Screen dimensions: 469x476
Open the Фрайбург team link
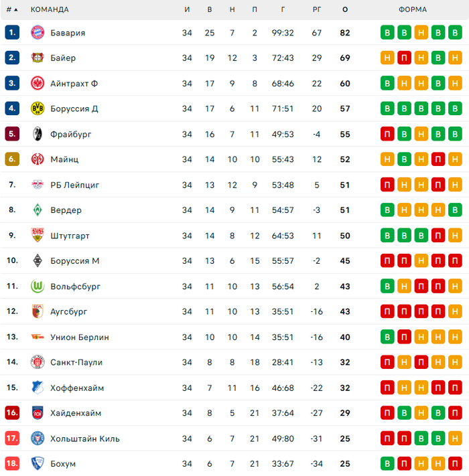click(70, 134)
